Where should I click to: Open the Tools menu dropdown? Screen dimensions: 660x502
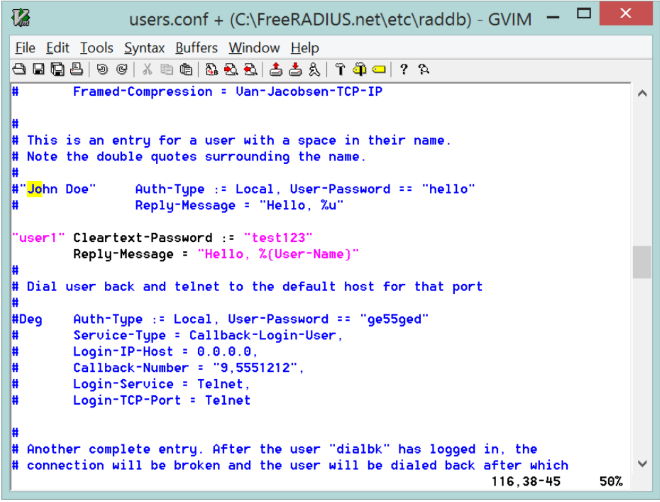pyautogui.click(x=97, y=47)
